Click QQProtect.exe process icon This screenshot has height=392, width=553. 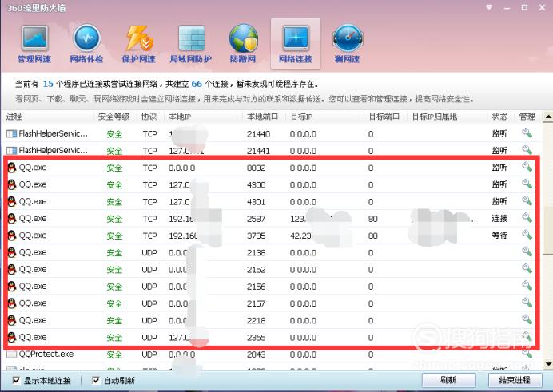(x=12, y=354)
